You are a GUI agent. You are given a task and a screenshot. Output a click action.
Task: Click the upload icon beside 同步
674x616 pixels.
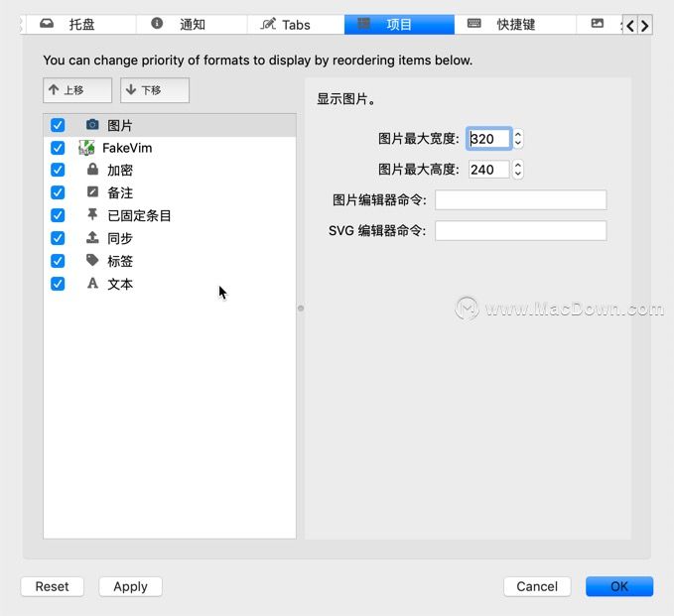click(92, 237)
